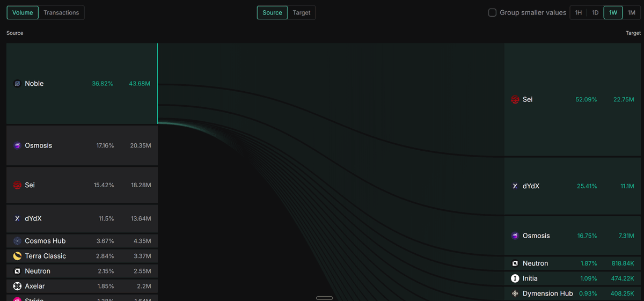Click source Neutron 2.55M volume
The height and width of the screenshot is (301, 644).
tap(142, 271)
